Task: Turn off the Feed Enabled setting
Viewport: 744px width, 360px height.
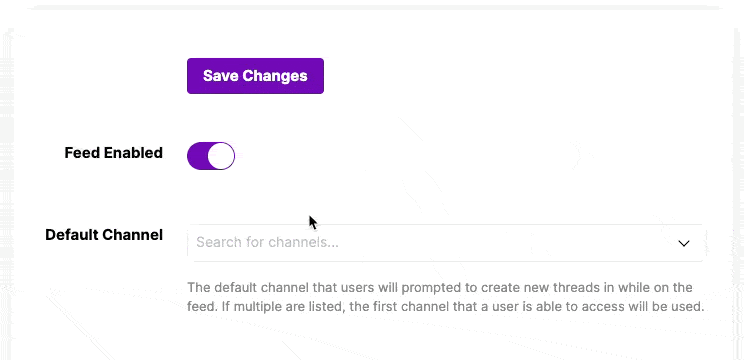Action: [211, 156]
